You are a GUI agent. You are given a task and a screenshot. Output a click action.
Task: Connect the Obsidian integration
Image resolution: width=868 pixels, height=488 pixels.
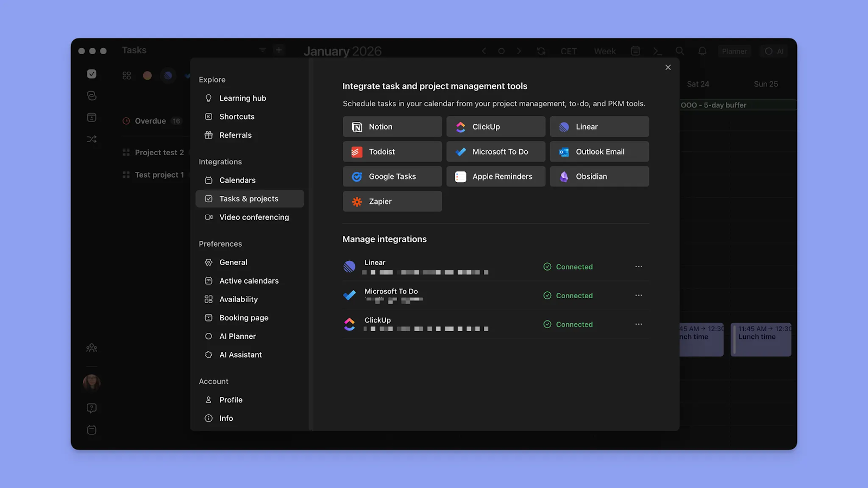[599, 176]
